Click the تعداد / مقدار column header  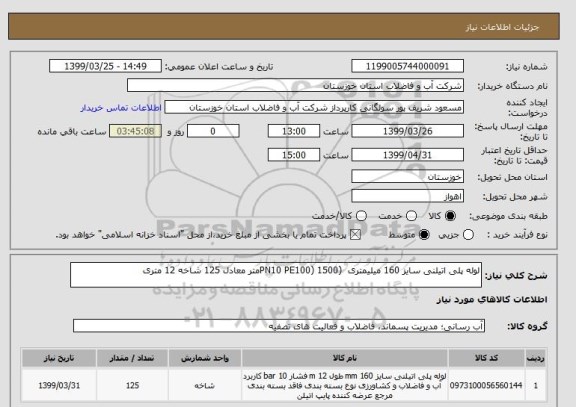[x=132, y=358]
